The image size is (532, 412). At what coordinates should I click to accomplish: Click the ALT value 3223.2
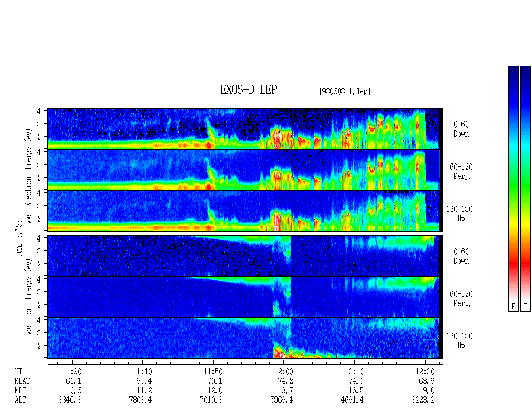[x=423, y=400]
